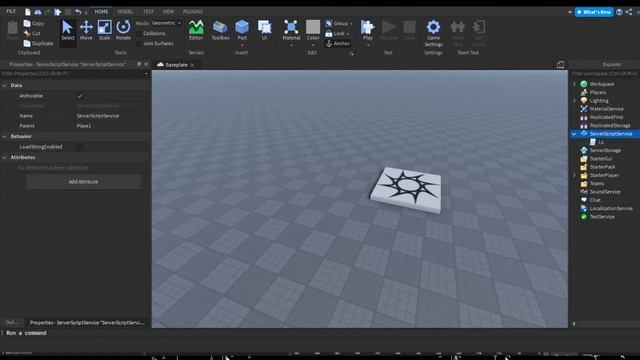Select Workspace in Explorer
The image size is (640, 360).
tap(602, 84)
